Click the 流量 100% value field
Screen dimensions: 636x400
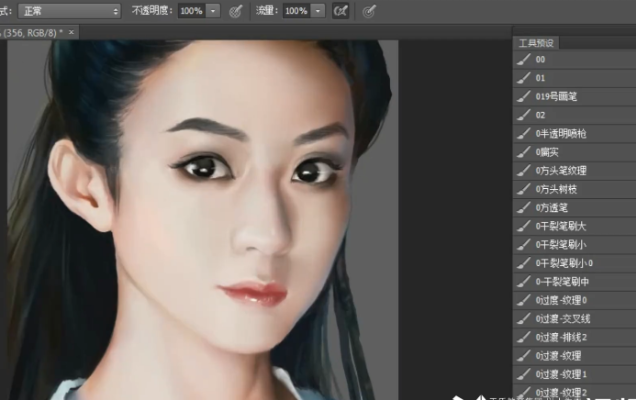295,11
